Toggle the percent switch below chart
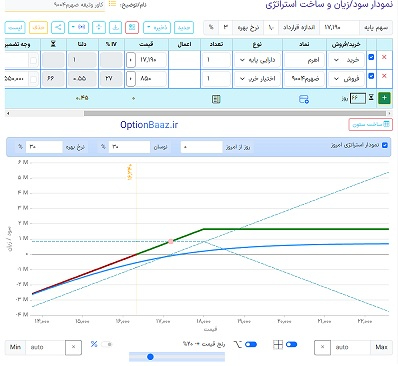 pos(107,344)
